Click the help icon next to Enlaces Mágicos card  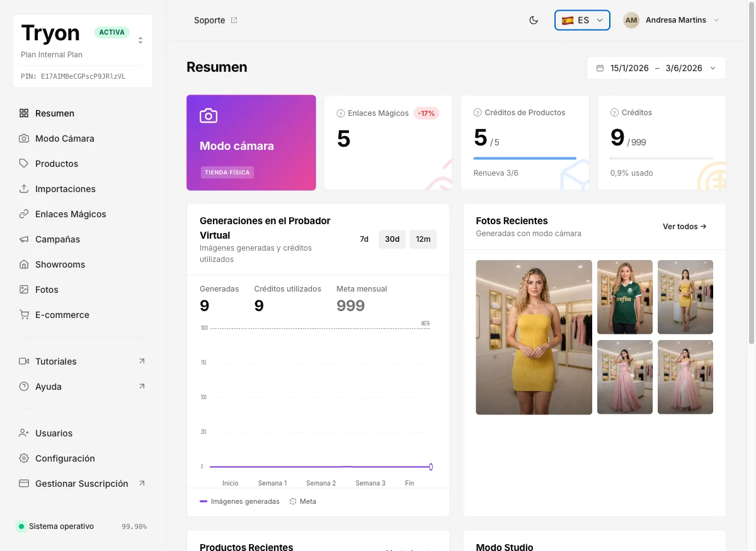point(341,113)
